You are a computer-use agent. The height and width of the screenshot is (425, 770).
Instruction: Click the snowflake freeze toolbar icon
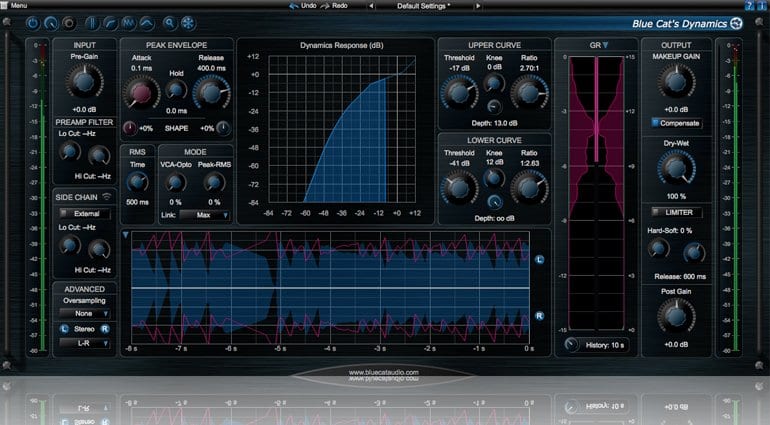click(188, 23)
